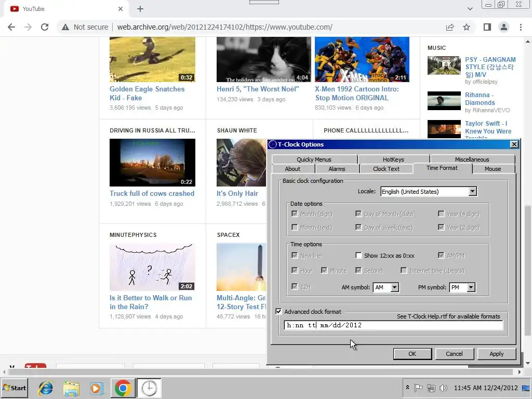Toggle Day of Week (text) checkbox
The image size is (532, 399).
pyautogui.click(x=358, y=228)
